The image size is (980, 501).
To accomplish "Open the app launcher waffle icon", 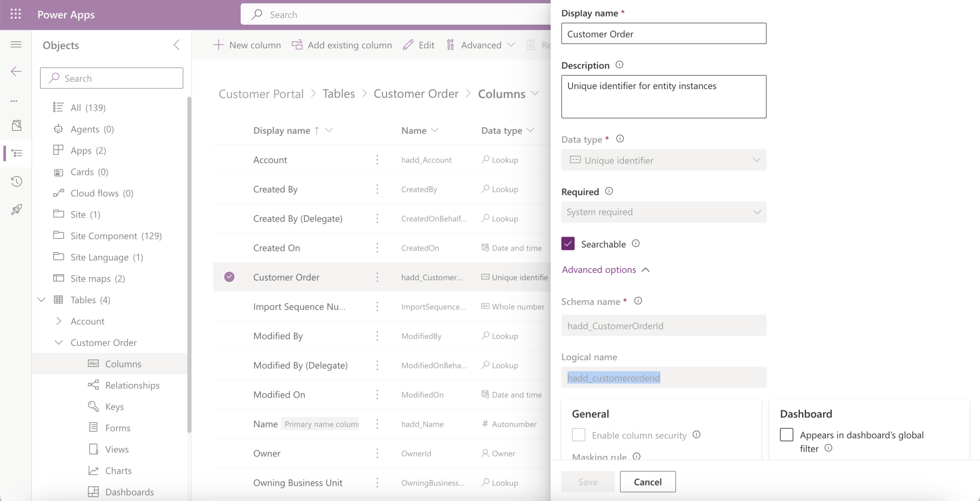I will tap(16, 14).
